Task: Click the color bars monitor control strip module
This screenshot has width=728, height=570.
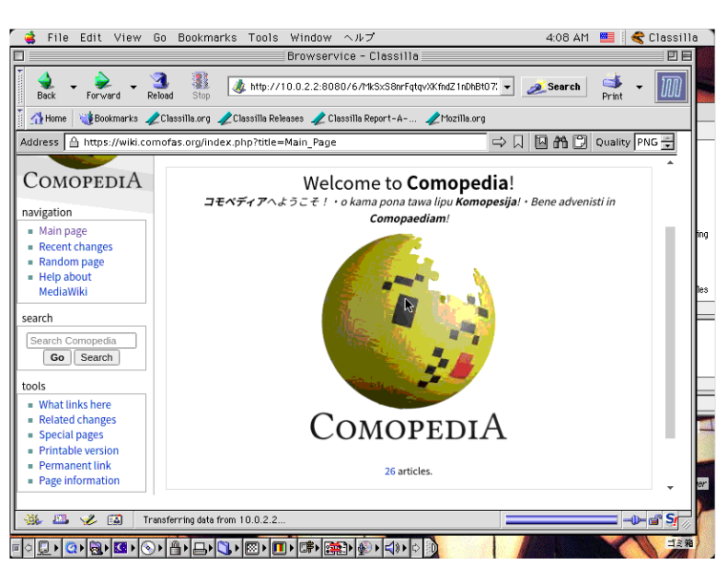Action: pyautogui.click(x=279, y=549)
